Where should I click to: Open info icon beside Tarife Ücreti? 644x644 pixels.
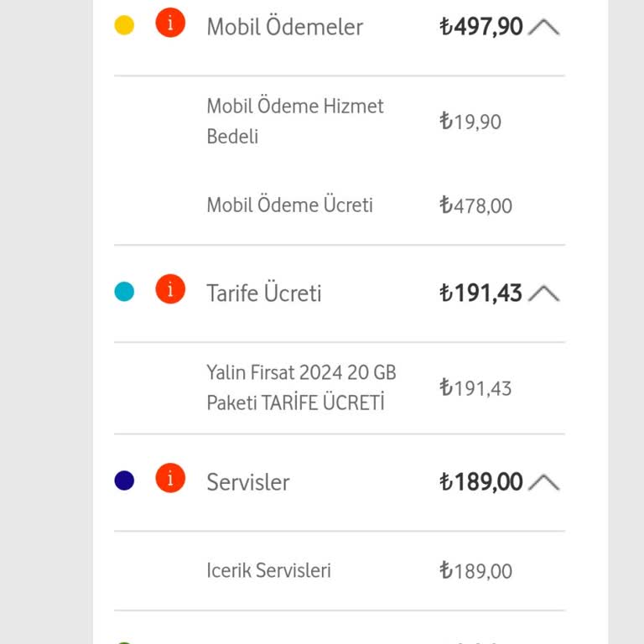170,288
